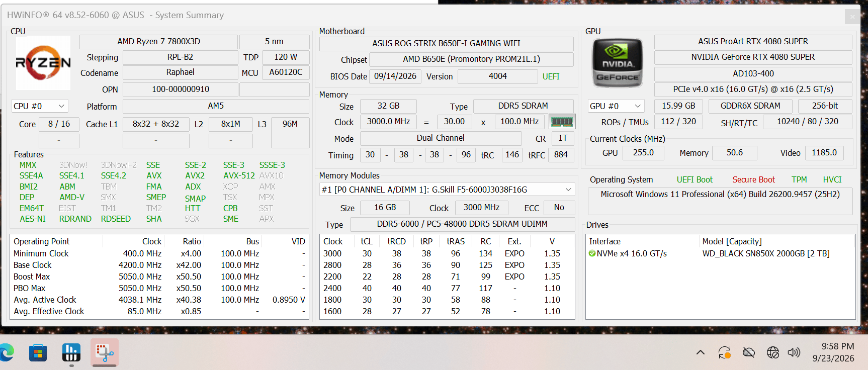
Task: Show hidden system tray icons
Action: click(700, 352)
